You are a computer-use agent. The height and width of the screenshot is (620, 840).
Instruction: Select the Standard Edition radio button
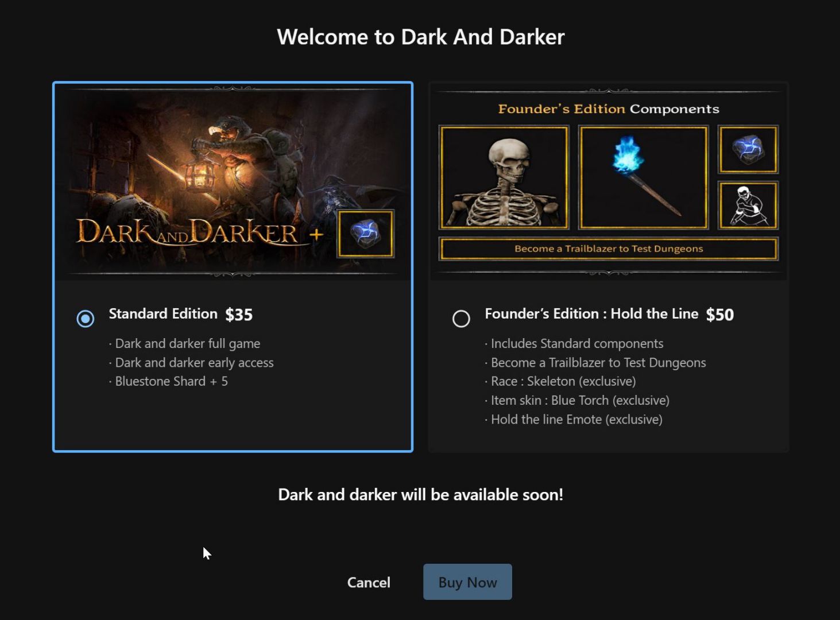click(86, 318)
